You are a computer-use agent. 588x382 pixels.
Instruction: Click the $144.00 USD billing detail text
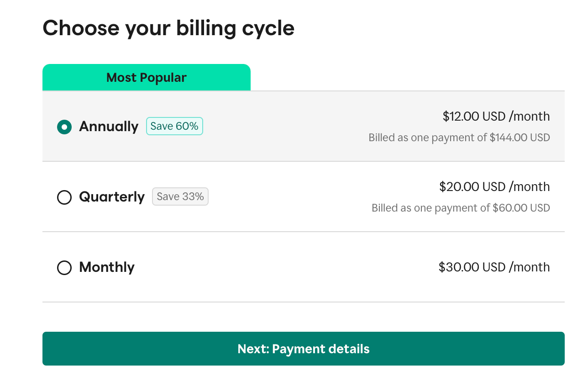click(459, 138)
